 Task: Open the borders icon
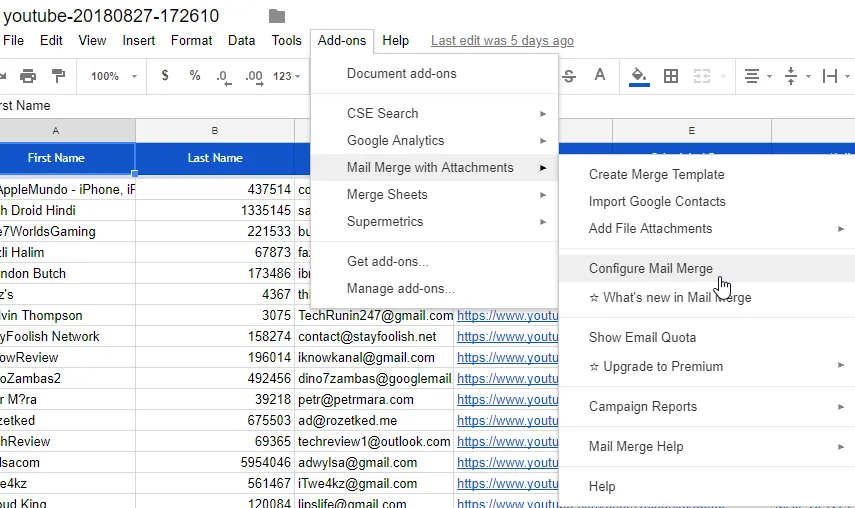[671, 76]
